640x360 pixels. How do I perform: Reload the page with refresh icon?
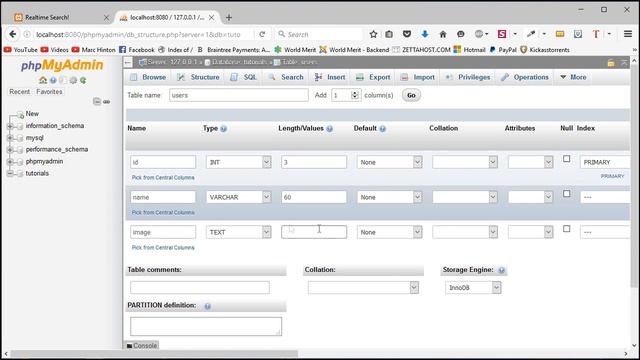click(262, 34)
